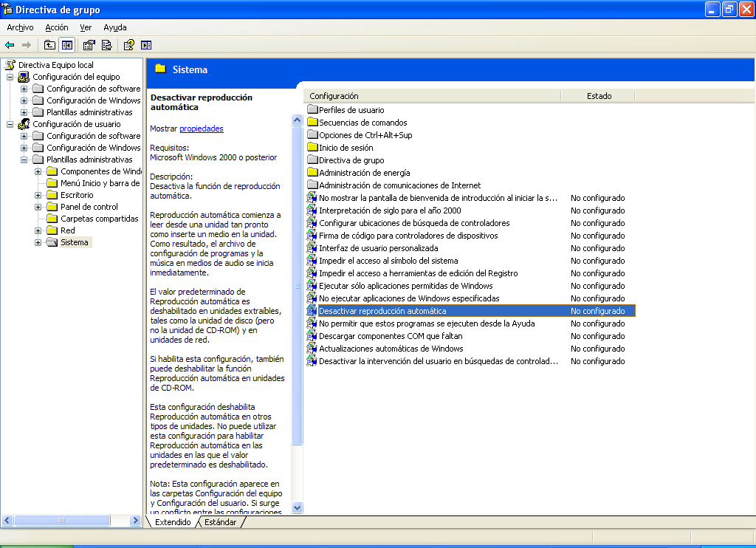Click tree pane scroll left arrow
The height and width of the screenshot is (548, 756).
(x=7, y=521)
